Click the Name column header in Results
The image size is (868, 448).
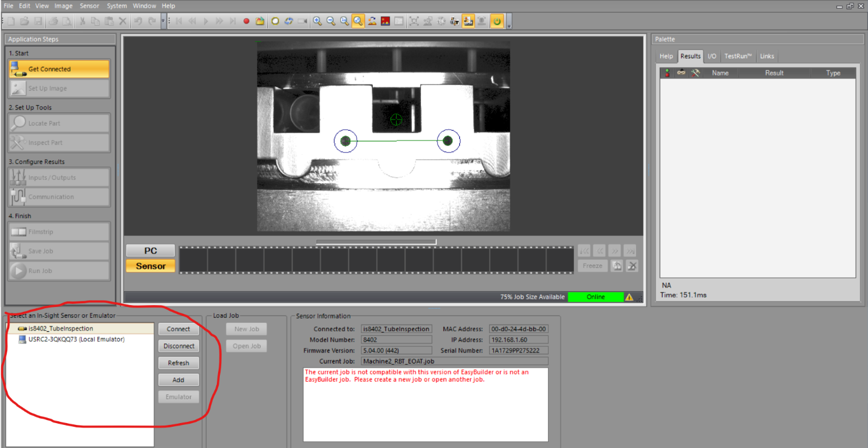pos(720,73)
